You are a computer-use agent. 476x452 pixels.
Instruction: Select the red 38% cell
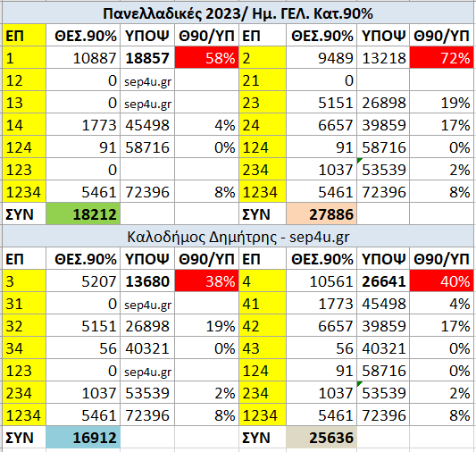click(x=206, y=281)
